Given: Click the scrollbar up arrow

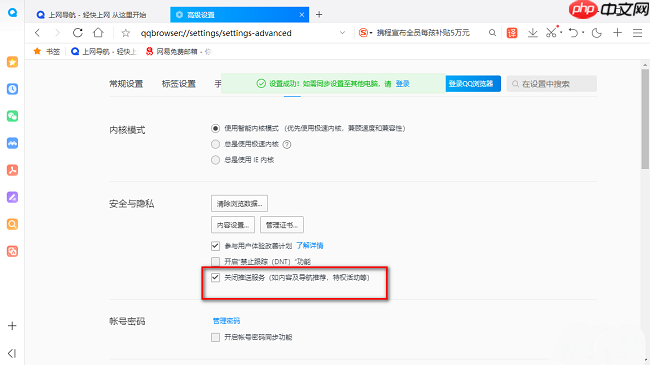Looking at the screenshot, I should [x=645, y=65].
